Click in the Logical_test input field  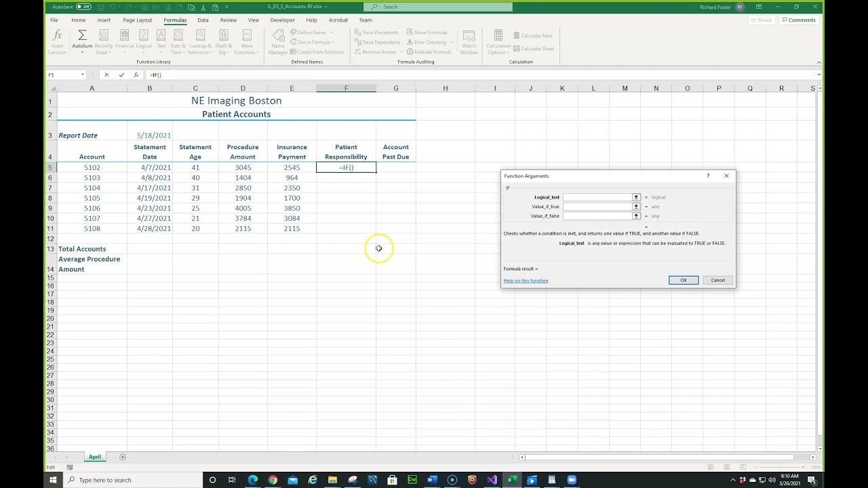pos(597,197)
